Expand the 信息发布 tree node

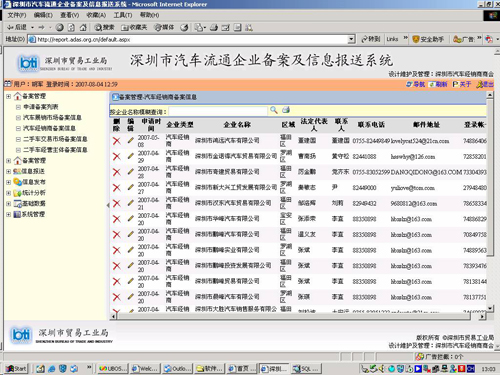[x=8, y=182]
